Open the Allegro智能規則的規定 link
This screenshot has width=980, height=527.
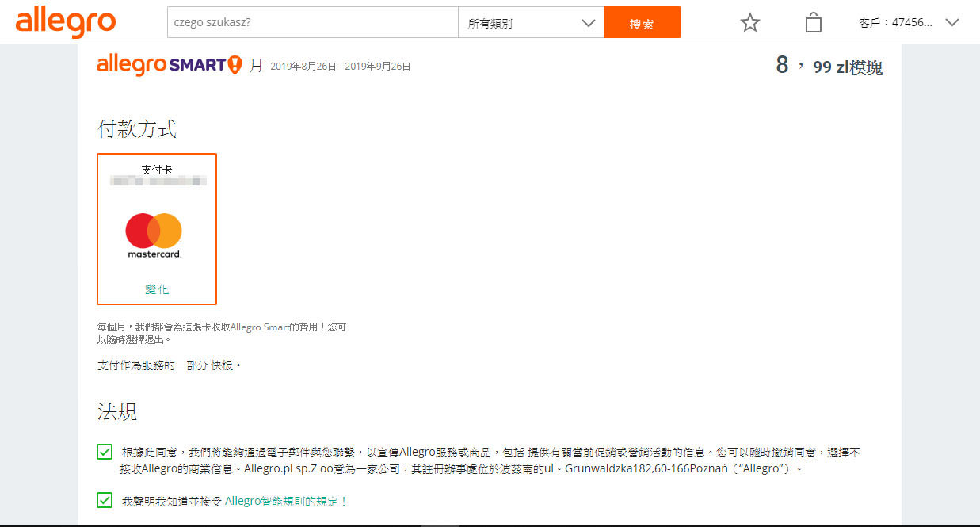point(286,502)
